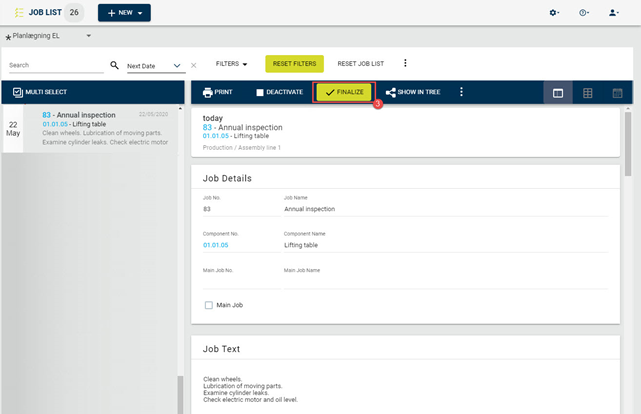
Task: Open job 83 link in the detail header
Action: [x=207, y=128]
